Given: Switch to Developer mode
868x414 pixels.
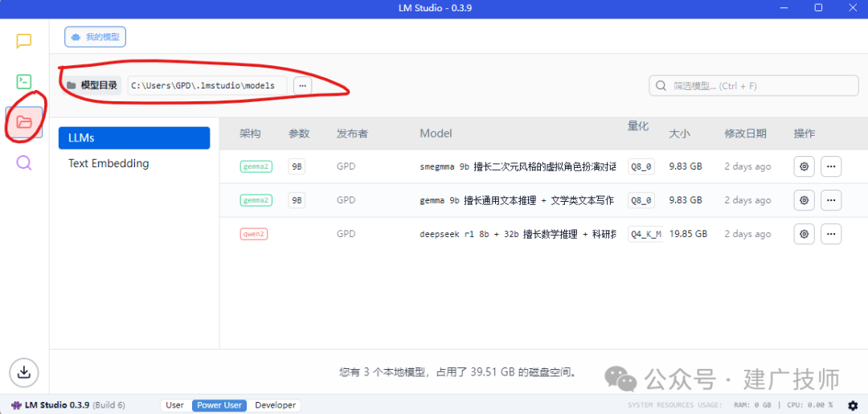Looking at the screenshot, I should pos(275,405).
